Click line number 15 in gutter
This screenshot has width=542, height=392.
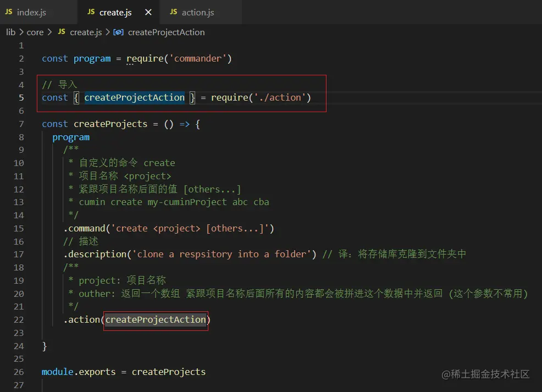[x=19, y=229]
